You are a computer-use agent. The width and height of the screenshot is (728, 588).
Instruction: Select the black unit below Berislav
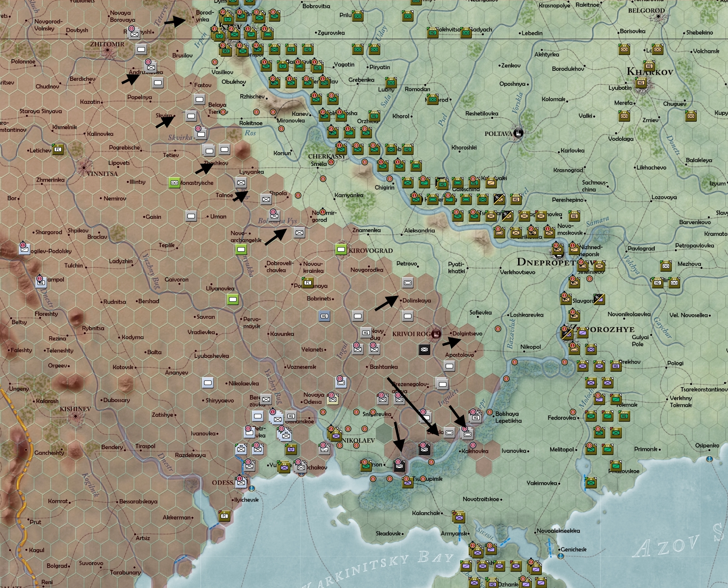424,449
